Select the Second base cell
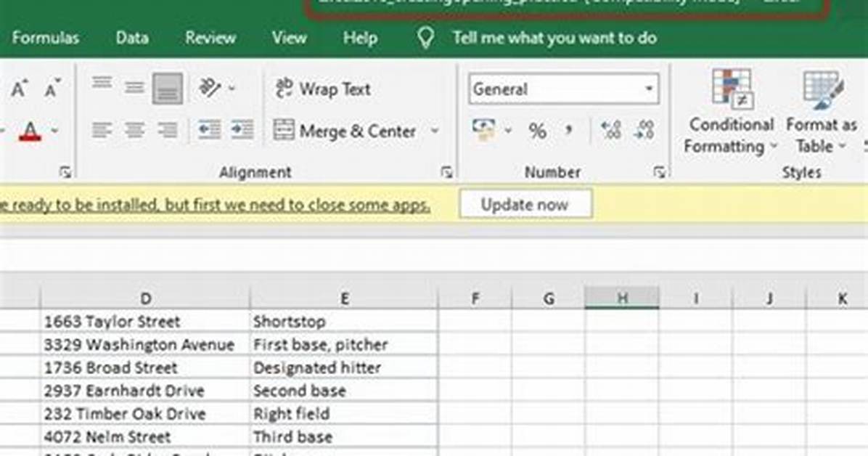 pos(344,391)
